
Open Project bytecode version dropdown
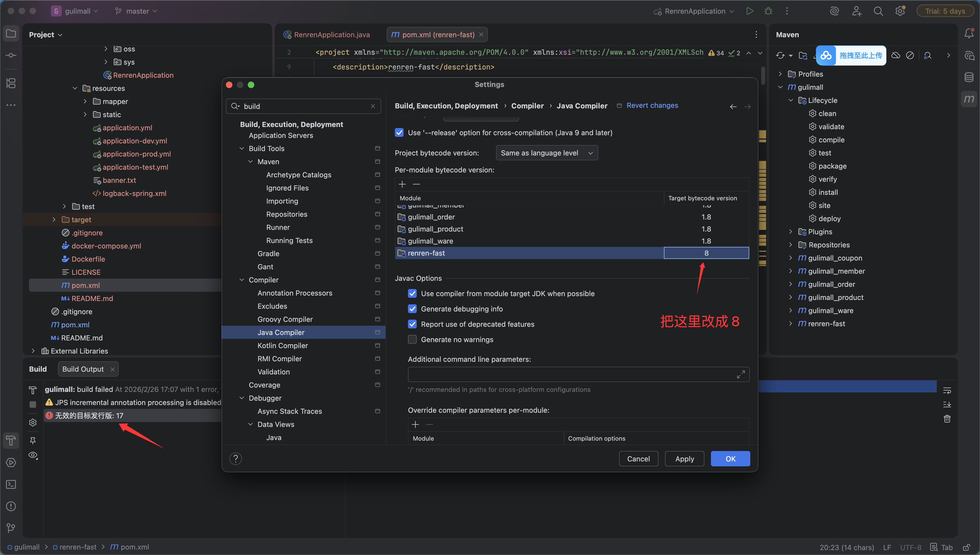547,153
